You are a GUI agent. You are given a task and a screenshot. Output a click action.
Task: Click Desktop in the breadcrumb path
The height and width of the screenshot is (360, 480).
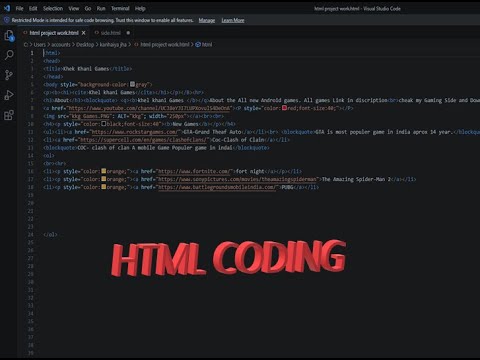pyautogui.click(x=85, y=44)
